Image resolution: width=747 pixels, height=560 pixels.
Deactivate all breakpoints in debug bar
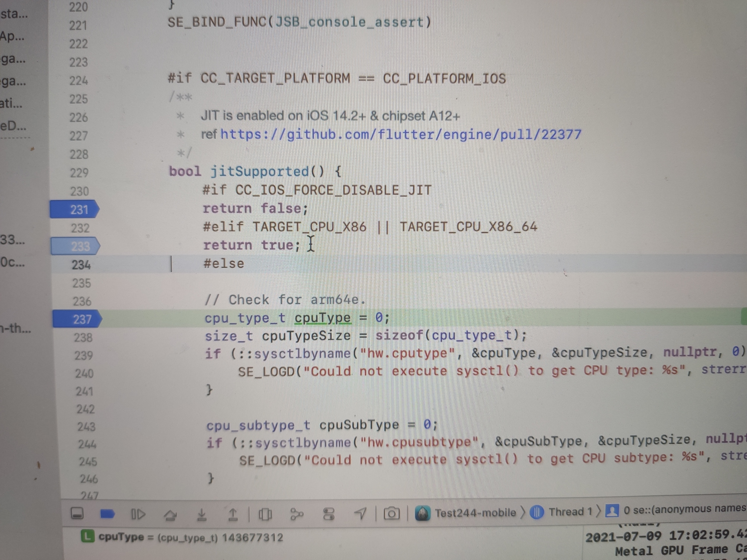pyautogui.click(x=107, y=514)
